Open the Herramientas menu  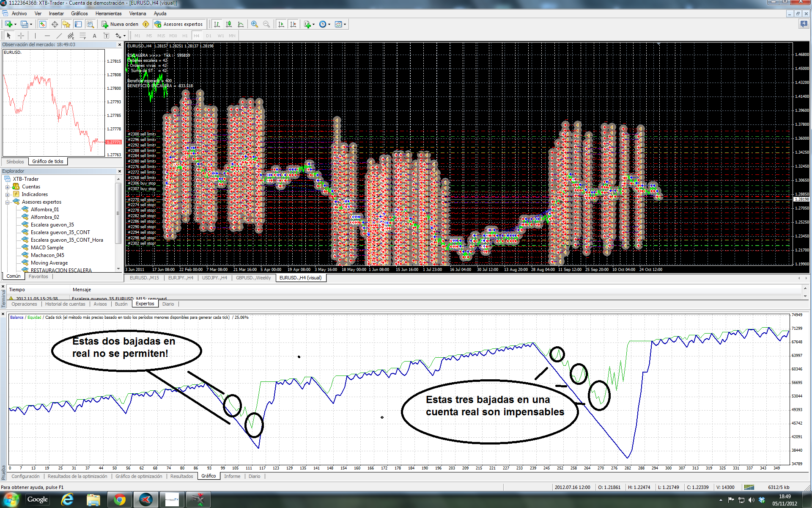click(108, 14)
